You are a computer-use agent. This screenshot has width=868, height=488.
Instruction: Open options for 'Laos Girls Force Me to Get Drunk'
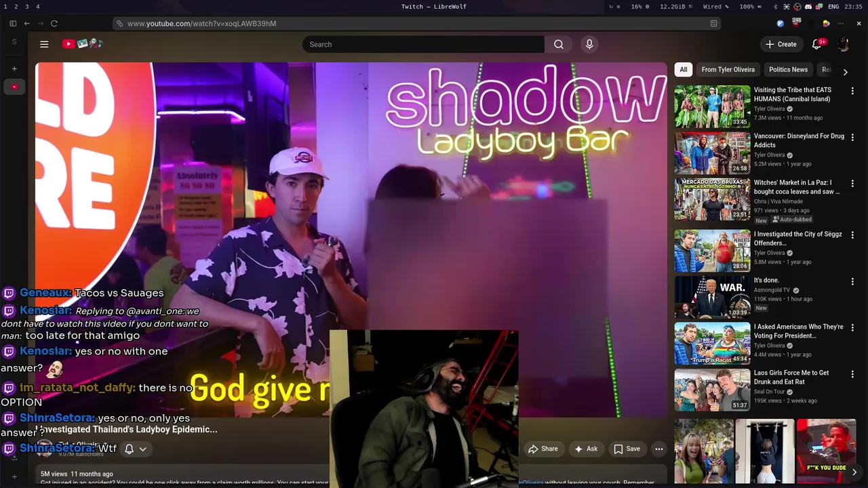pyautogui.click(x=852, y=373)
